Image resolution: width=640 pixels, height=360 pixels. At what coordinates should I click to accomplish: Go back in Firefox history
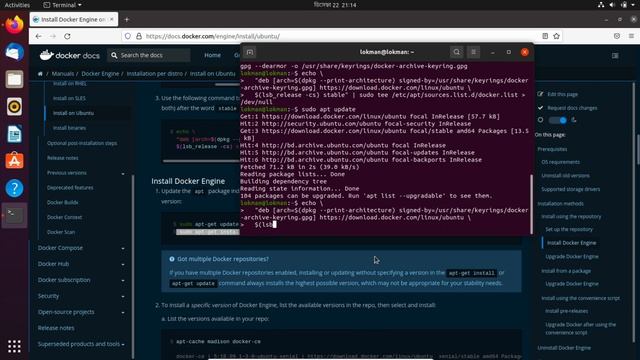[x=38, y=36]
